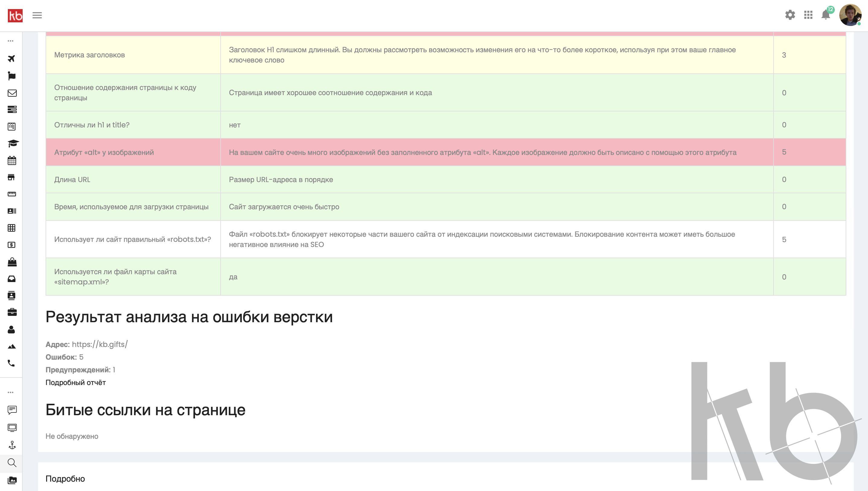Open the flag icon in sidebar
This screenshot has width=868, height=491.
[11, 76]
